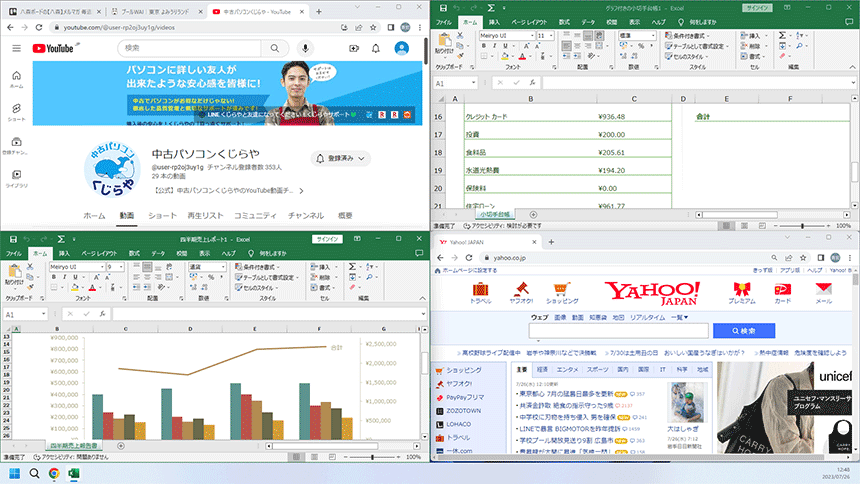Image resolution: width=860 pixels, height=484 pixels.
Task: Click Yahoo travel suitcase icon
Action: (x=480, y=289)
